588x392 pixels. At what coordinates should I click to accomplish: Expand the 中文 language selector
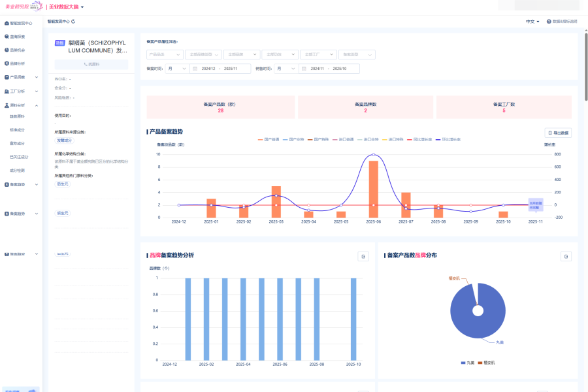coord(532,22)
